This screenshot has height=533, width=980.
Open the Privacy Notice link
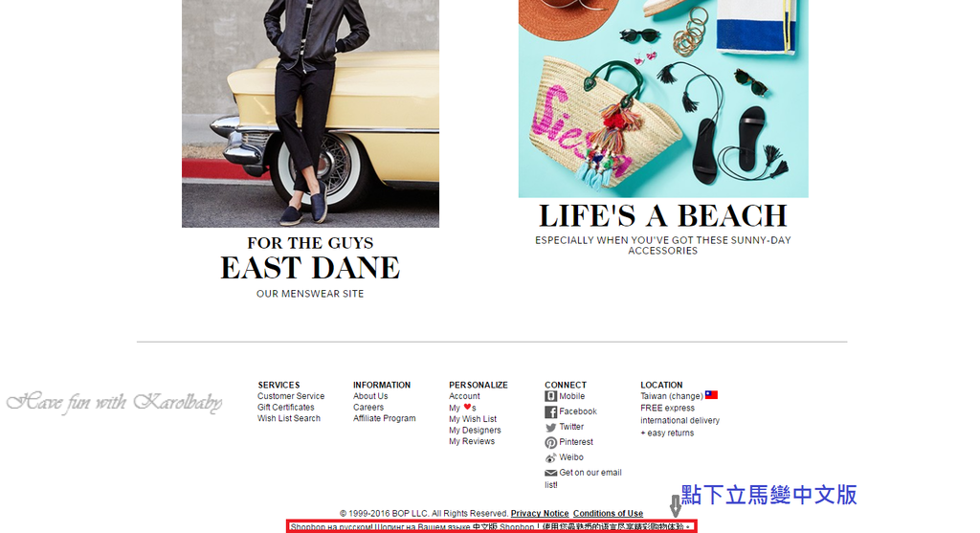[540, 513]
